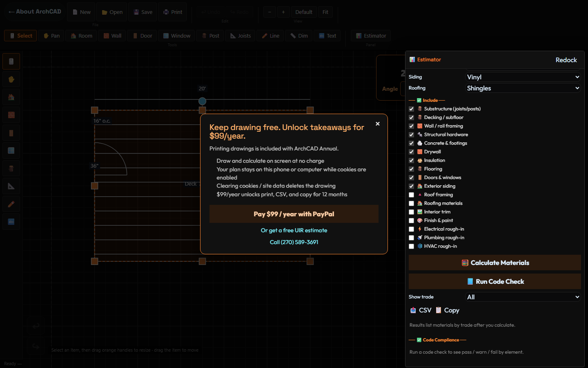Enable Electrical rough-in

tap(412, 229)
